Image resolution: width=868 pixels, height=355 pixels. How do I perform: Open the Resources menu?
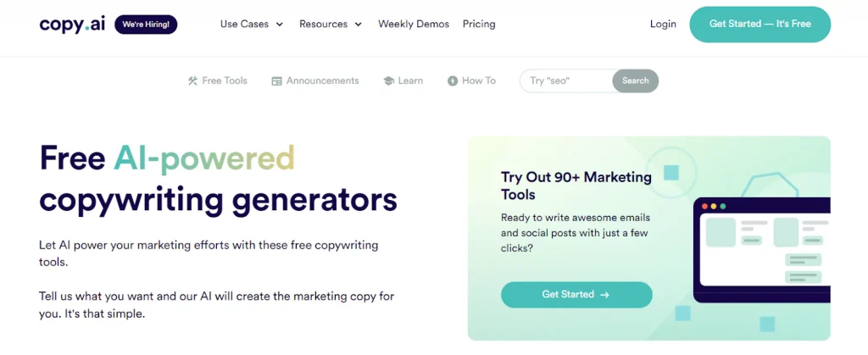(x=331, y=25)
